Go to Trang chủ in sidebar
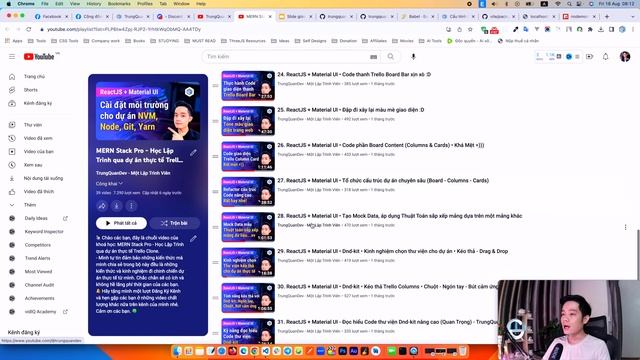The height and width of the screenshot is (360, 640). [x=34, y=77]
